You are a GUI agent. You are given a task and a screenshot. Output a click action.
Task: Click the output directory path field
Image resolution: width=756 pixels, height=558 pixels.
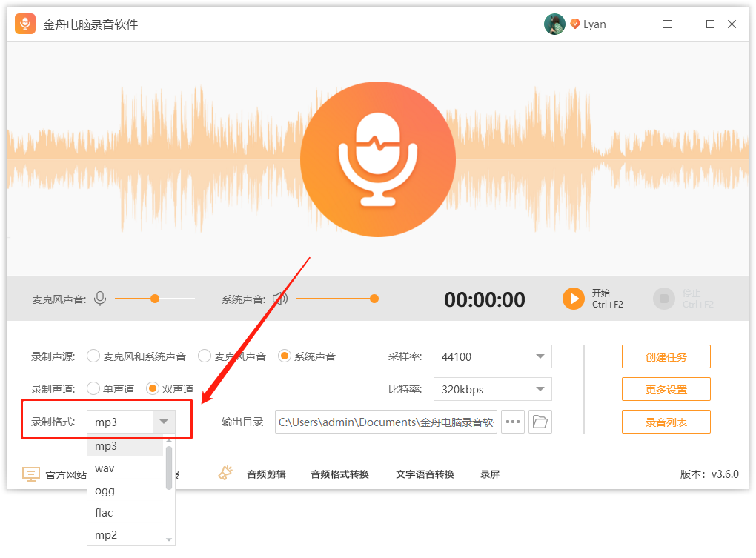(385, 421)
